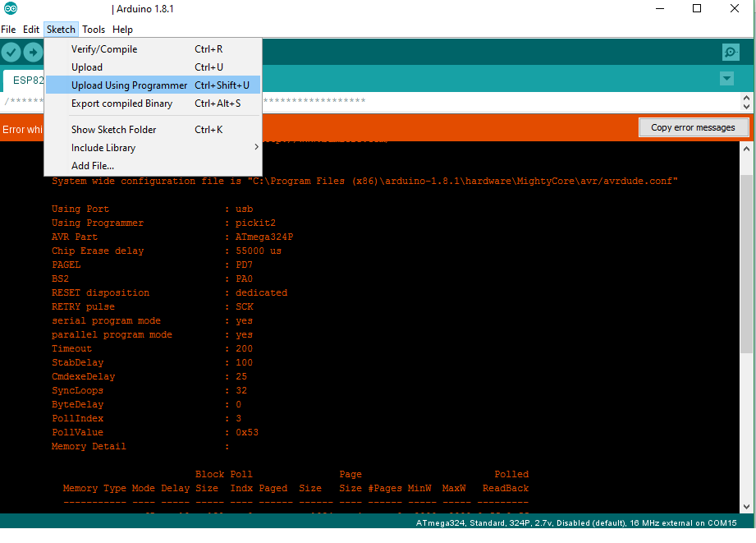Image resolution: width=756 pixels, height=543 pixels.
Task: Choose Show Sketch Folder
Action: pos(153,129)
